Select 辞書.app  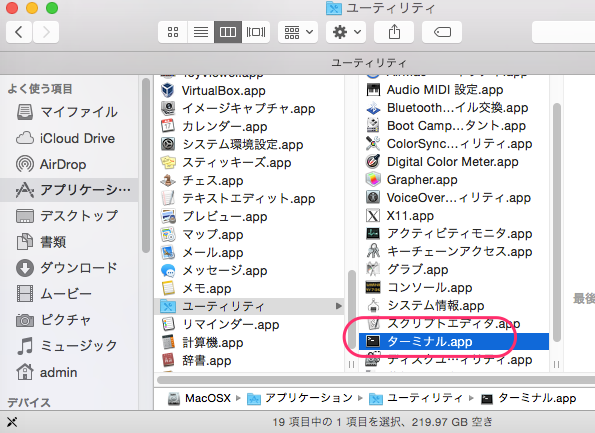[250, 361]
